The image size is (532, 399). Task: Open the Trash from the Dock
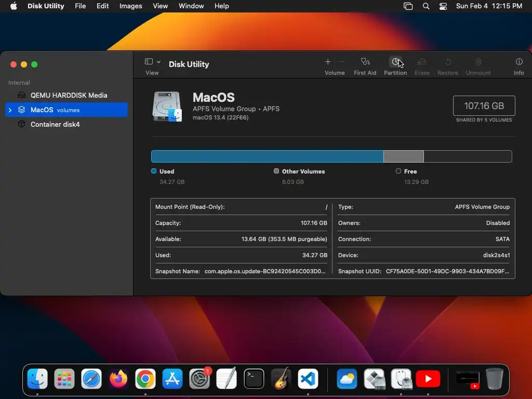tap(495, 379)
